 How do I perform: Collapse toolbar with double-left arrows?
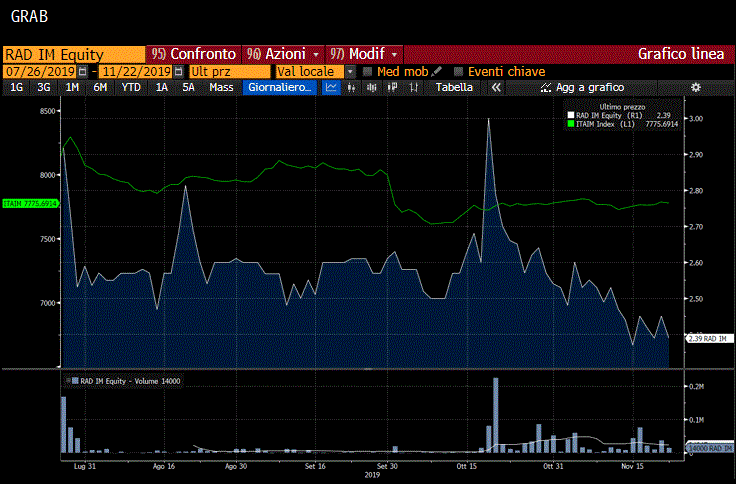point(495,88)
